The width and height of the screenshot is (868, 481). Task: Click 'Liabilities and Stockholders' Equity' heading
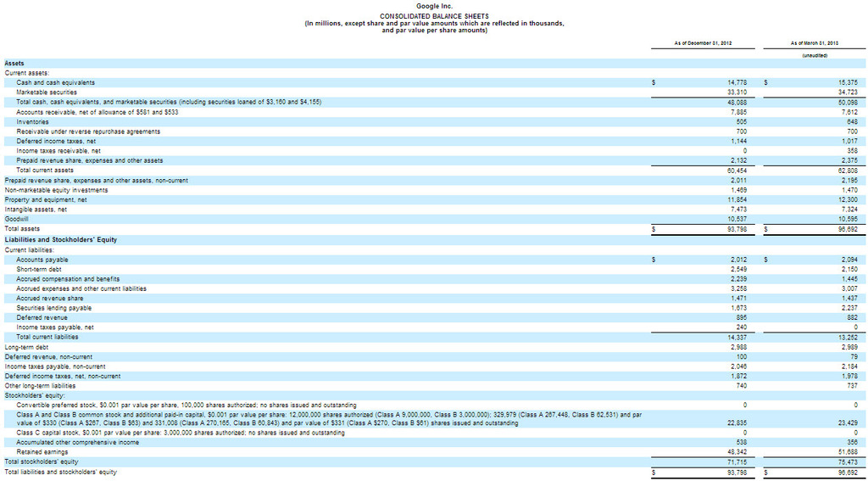[x=60, y=240]
